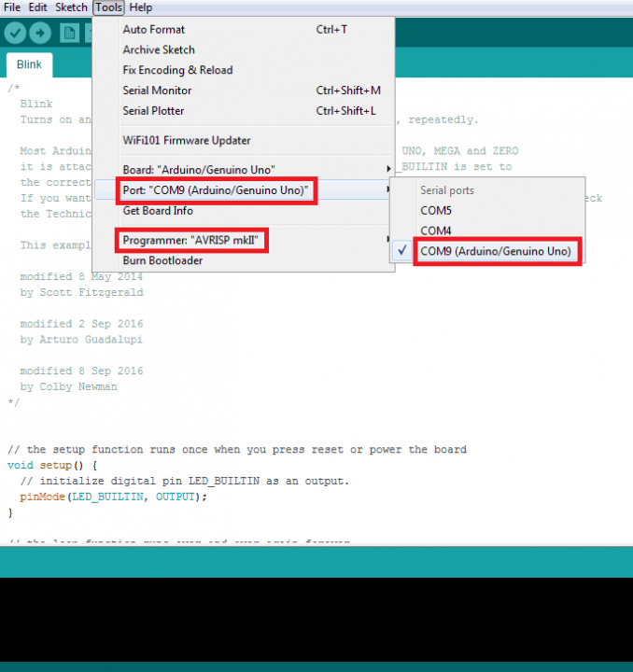The width and height of the screenshot is (633, 672).
Task: Open the Serial Monitor
Action: point(244,91)
